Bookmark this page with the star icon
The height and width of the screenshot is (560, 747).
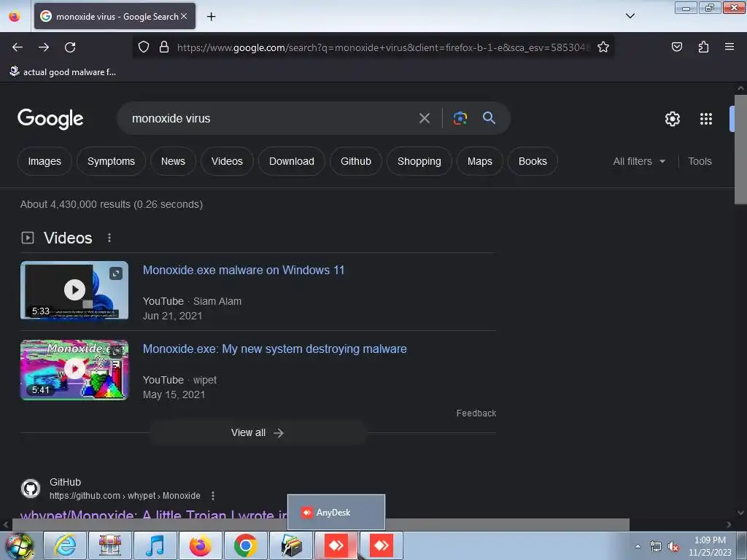point(603,47)
